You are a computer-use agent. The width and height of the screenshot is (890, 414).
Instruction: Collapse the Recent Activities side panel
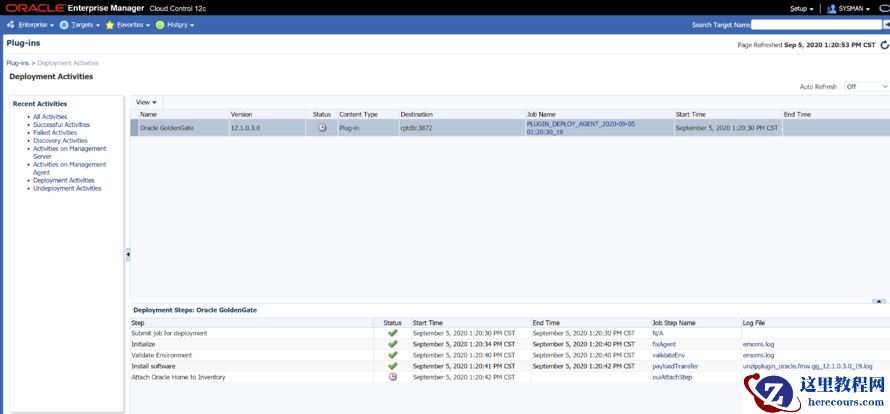[x=128, y=255]
